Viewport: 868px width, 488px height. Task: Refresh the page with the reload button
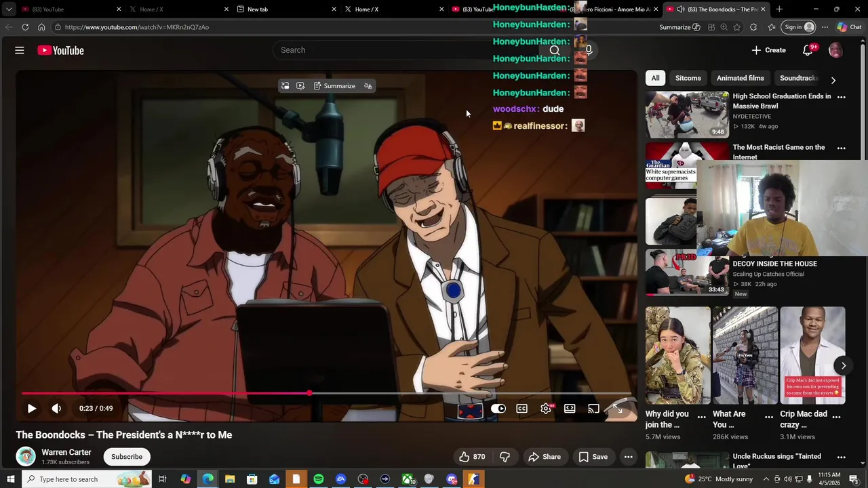point(25,27)
